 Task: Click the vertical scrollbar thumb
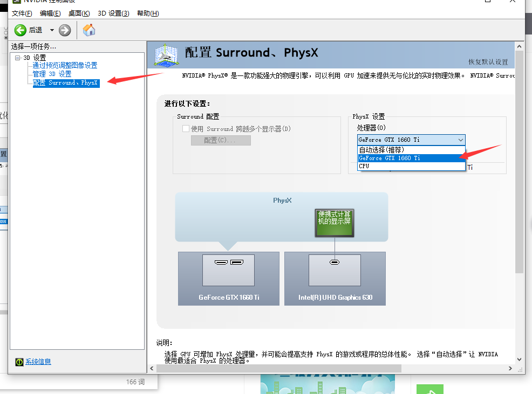tap(519, 162)
